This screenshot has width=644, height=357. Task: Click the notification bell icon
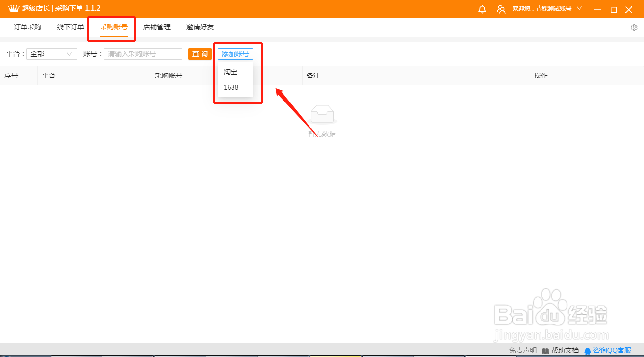point(482,9)
